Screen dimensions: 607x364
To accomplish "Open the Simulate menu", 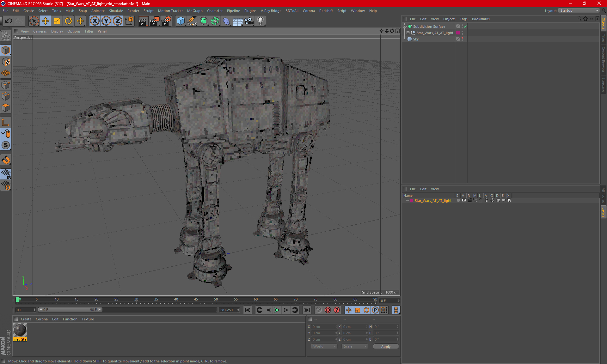I will tap(116, 11).
